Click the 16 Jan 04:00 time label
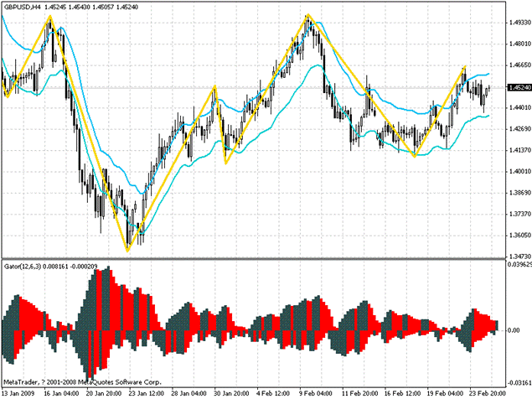 pos(61,394)
